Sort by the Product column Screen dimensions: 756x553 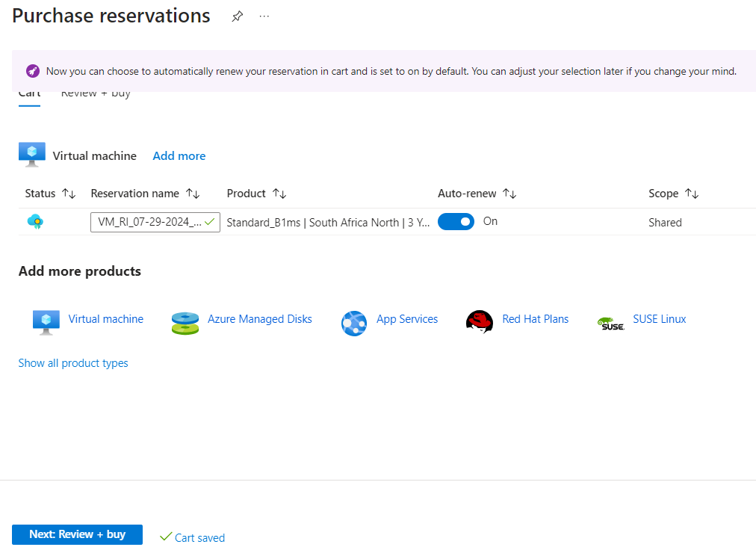(x=280, y=193)
